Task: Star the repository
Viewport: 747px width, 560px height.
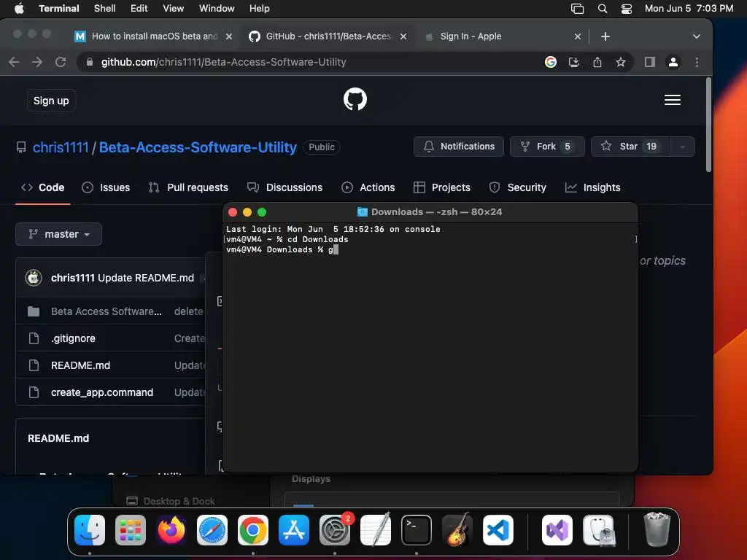Action: [x=630, y=147]
